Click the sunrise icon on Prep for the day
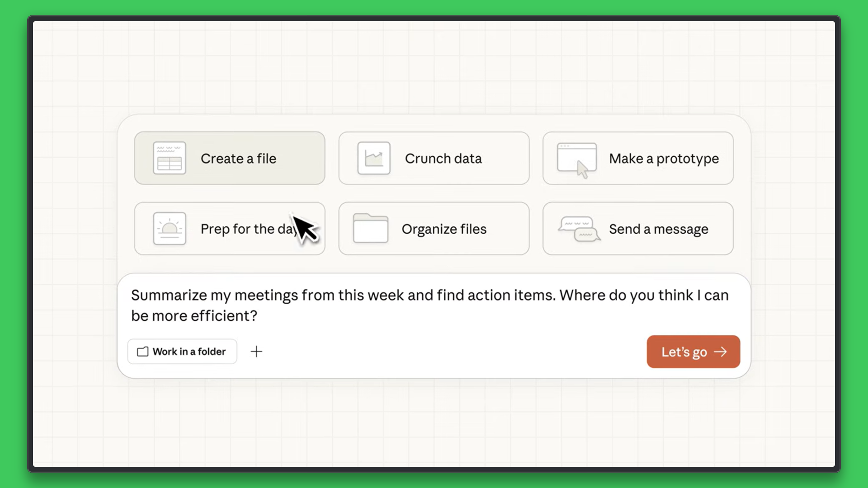This screenshot has height=488, width=868. pyautogui.click(x=170, y=229)
